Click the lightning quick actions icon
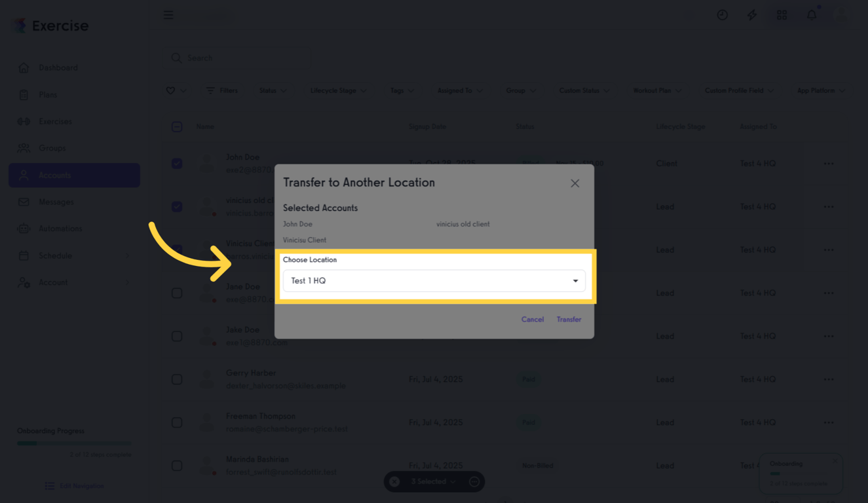Viewport: 868px width, 503px height. [751, 14]
